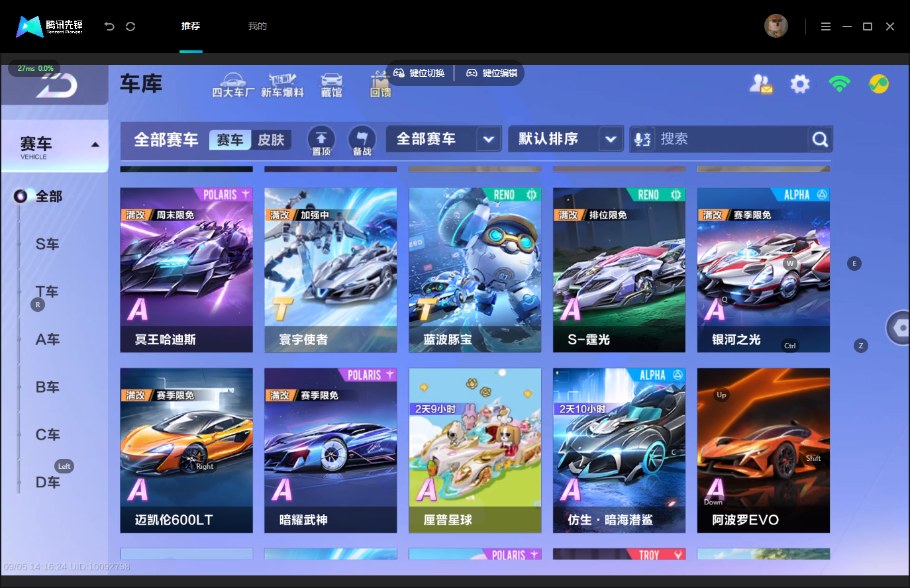The image size is (910, 588).
Task: Open the 藏馆 section
Action: pos(331,85)
